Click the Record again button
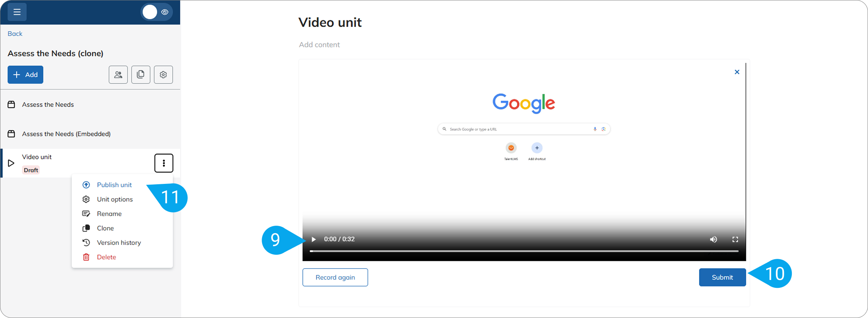 (x=335, y=277)
